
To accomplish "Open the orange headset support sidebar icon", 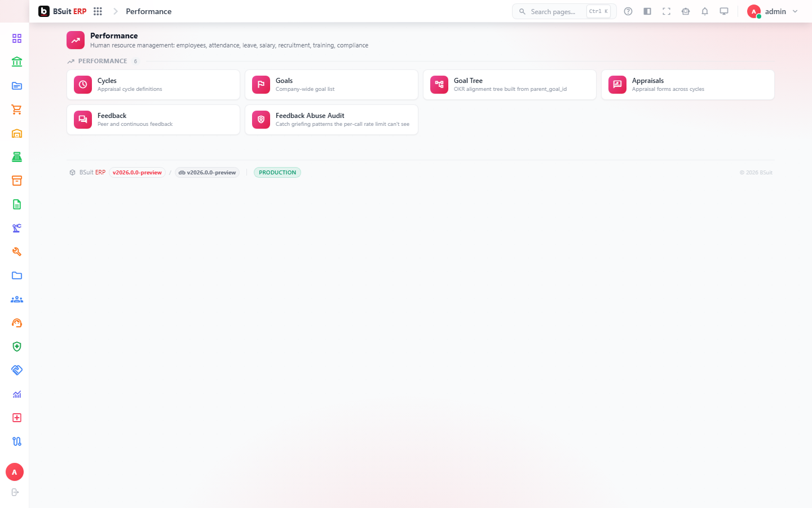I will click(17, 323).
